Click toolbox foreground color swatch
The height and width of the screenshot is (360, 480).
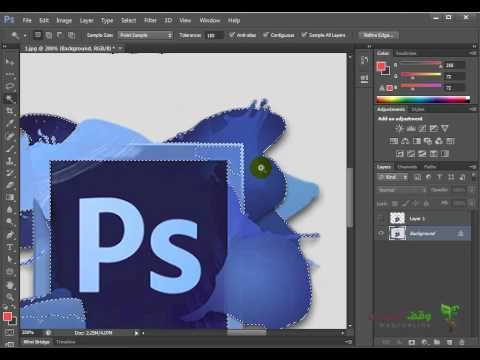(x=7, y=316)
